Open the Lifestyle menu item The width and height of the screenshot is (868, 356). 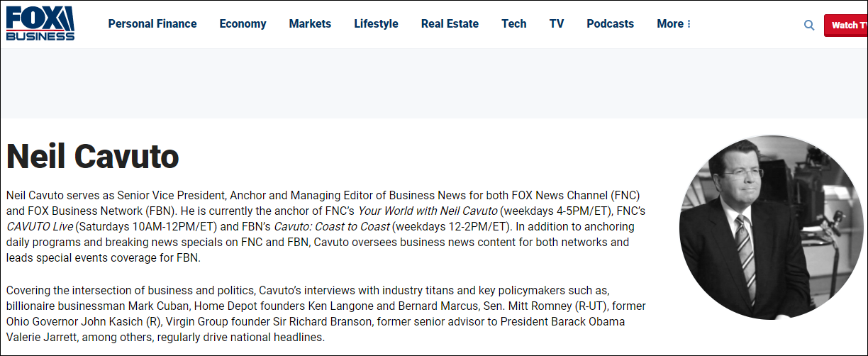376,24
